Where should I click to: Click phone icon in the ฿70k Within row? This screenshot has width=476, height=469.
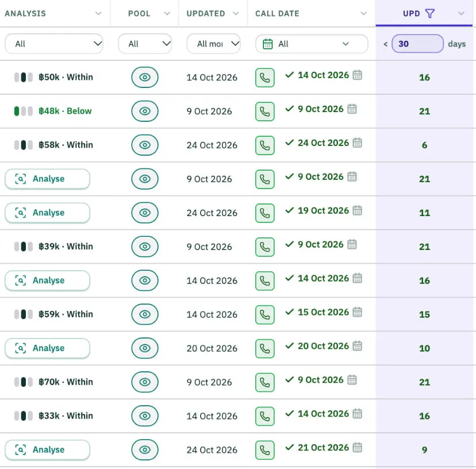coord(264,382)
